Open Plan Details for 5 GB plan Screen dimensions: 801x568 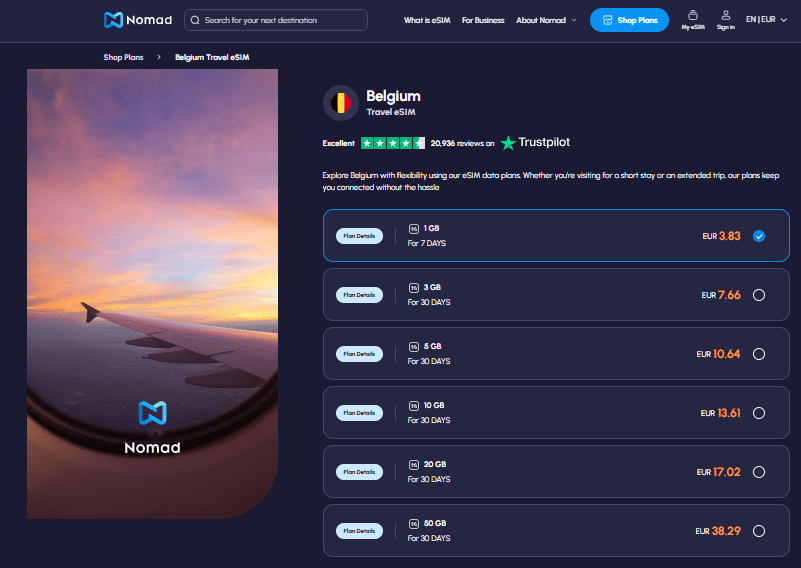(x=359, y=354)
